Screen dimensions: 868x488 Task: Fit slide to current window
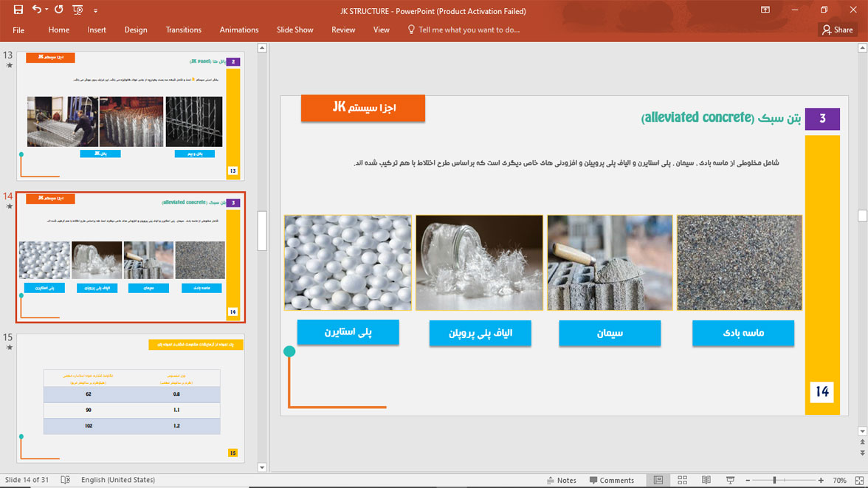pyautogui.click(x=859, y=480)
